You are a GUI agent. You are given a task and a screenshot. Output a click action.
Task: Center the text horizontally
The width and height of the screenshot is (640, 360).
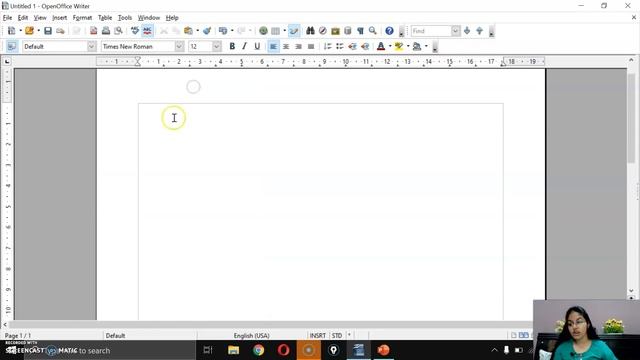[286, 46]
